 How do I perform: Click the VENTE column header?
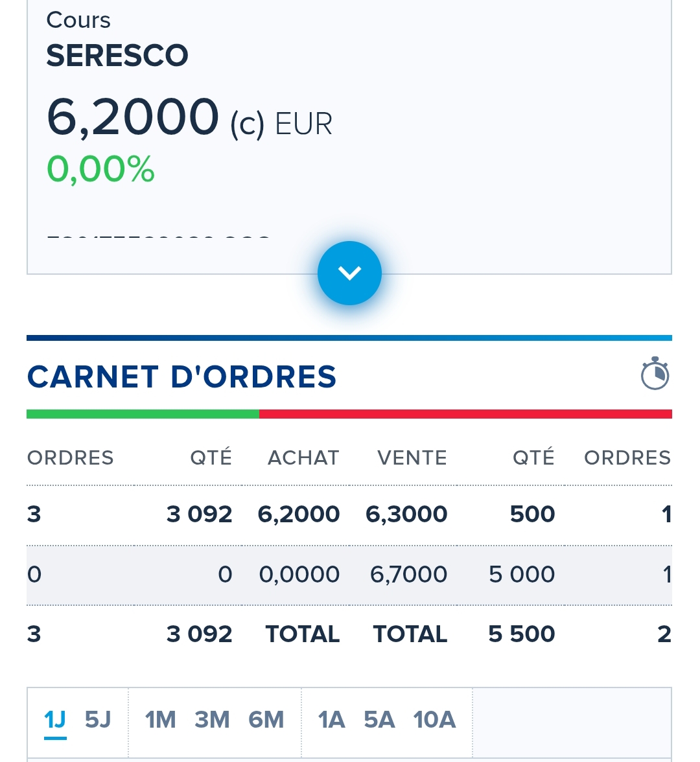[x=412, y=457]
